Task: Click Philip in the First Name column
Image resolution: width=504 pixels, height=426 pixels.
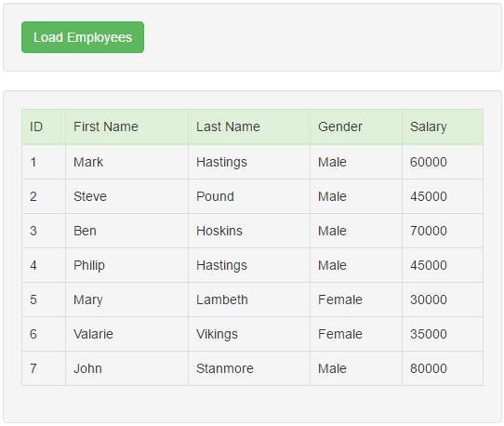Action: pyautogui.click(x=127, y=265)
